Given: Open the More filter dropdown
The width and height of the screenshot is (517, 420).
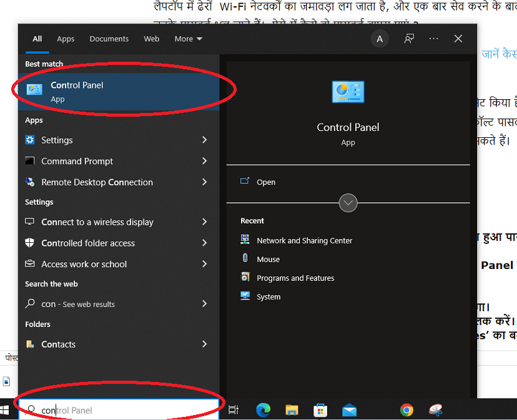Looking at the screenshot, I should [x=189, y=39].
